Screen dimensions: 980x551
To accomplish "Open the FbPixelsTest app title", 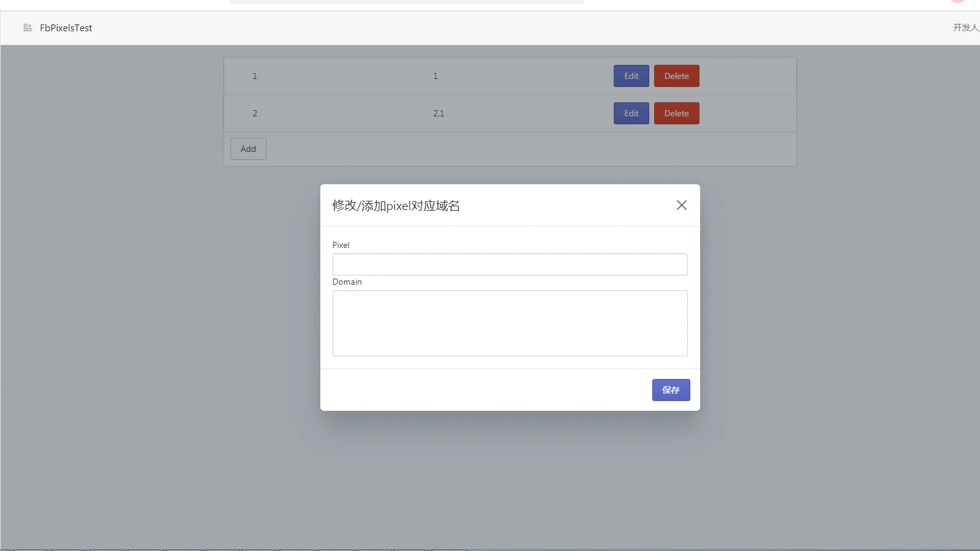I will (66, 28).
